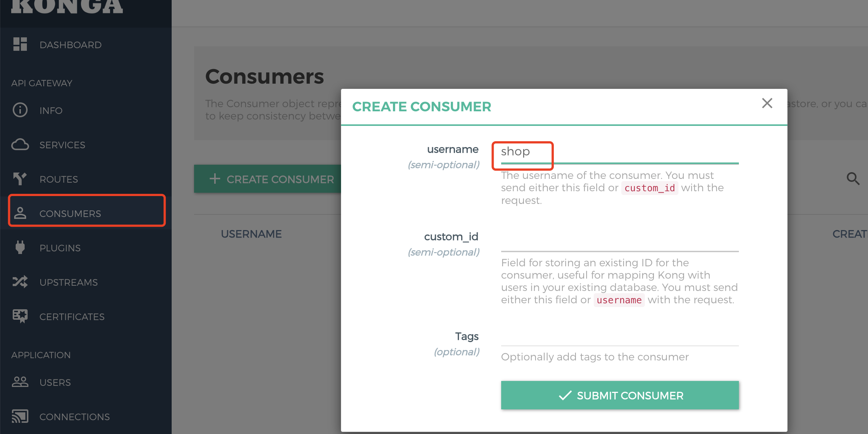This screenshot has width=868, height=434.
Task: Click the Consumers person icon
Action: (21, 213)
